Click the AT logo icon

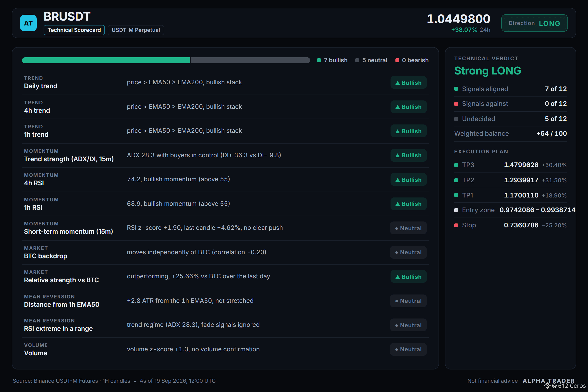click(x=28, y=23)
